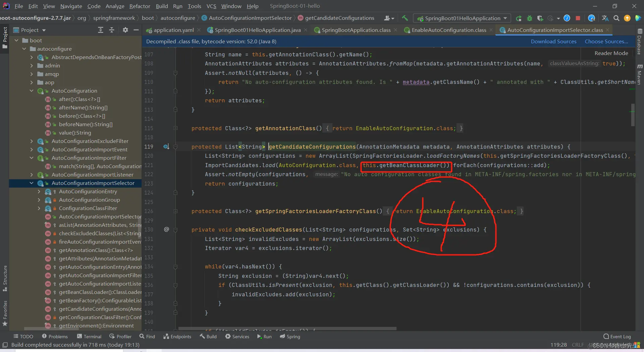Open Search Everywhere magnifier
644x352 pixels.
coord(616,18)
